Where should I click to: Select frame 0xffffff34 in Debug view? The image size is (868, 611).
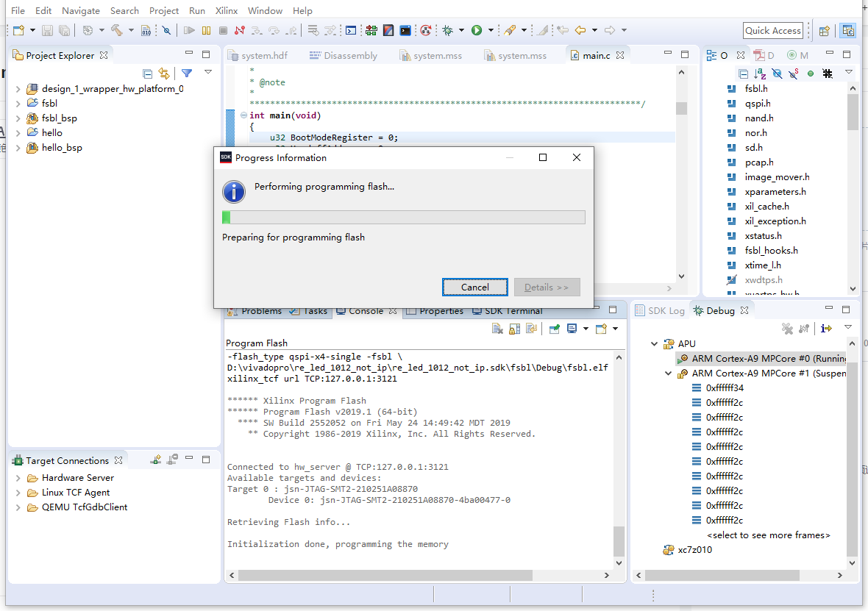coord(725,388)
